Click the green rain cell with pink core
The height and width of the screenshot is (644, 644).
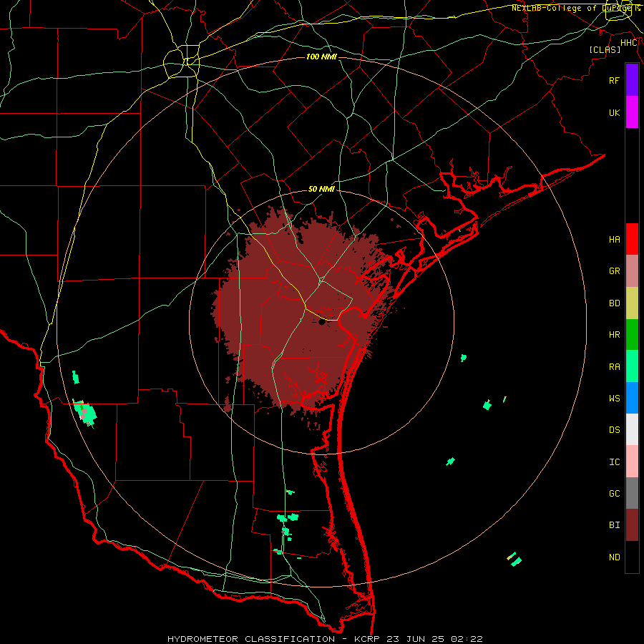85,413
